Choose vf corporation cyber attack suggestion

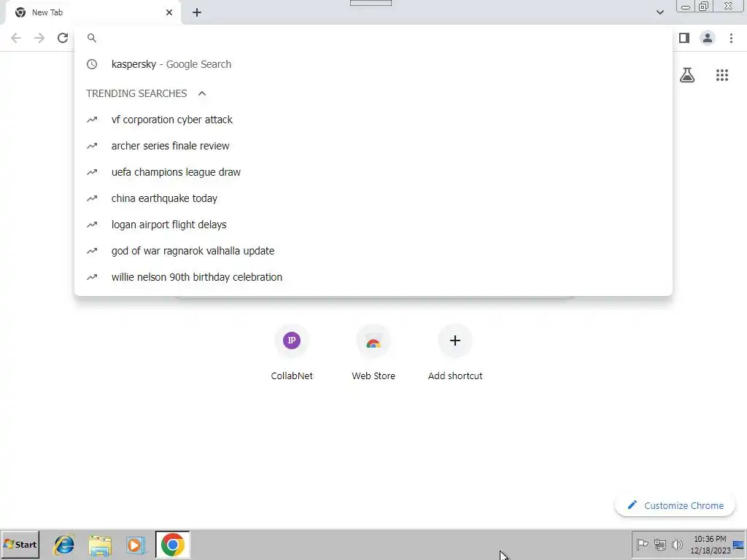pos(373,120)
